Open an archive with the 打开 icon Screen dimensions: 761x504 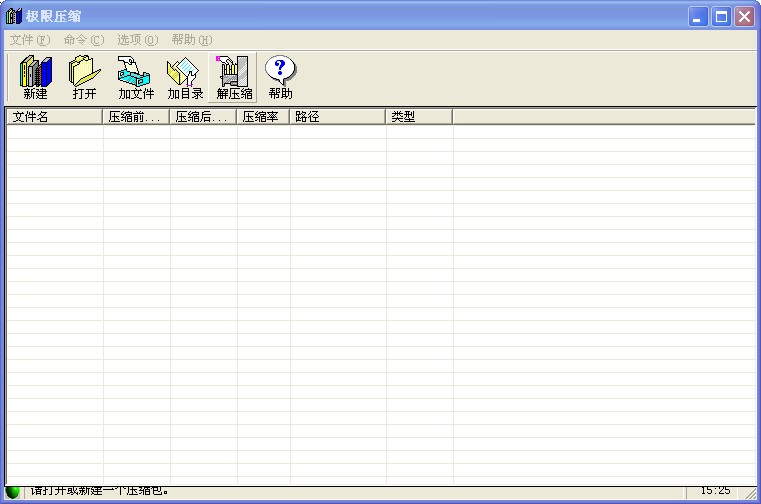(84, 77)
